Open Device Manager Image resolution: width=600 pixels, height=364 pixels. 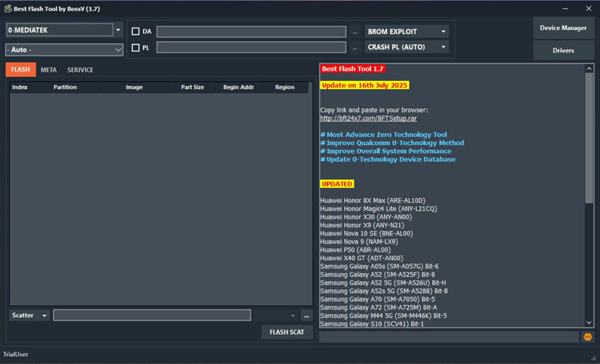563,28
